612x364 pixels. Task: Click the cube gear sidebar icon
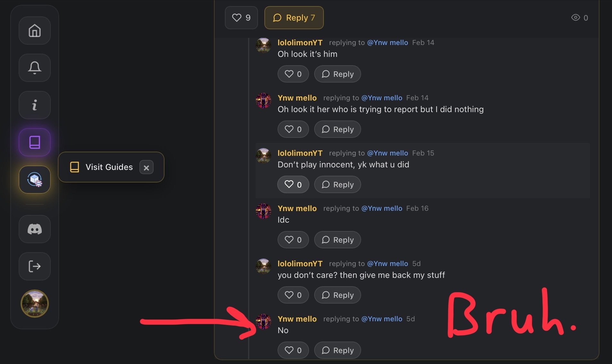click(x=35, y=180)
